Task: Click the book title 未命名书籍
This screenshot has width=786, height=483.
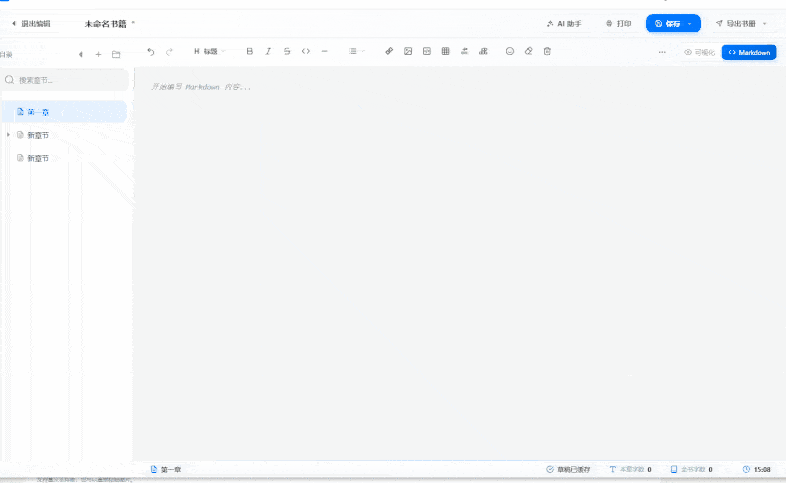Action: 105,24
